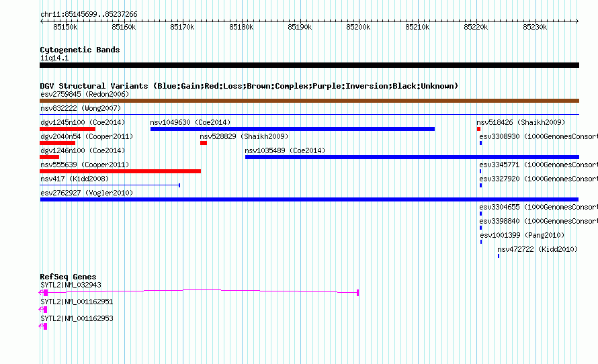Click the esv2762927 (Vogler2010) label

click(87, 193)
